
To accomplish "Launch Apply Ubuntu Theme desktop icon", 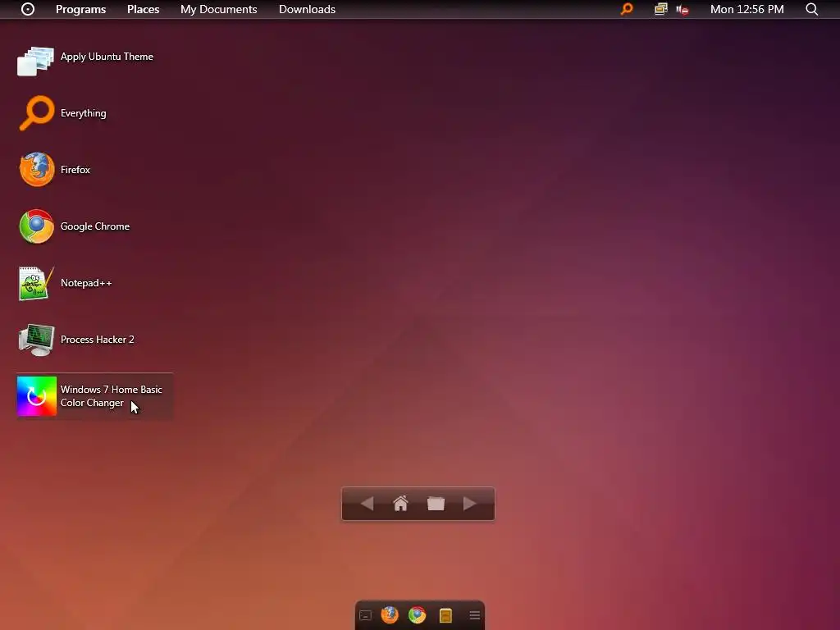I will pyautogui.click(x=35, y=61).
